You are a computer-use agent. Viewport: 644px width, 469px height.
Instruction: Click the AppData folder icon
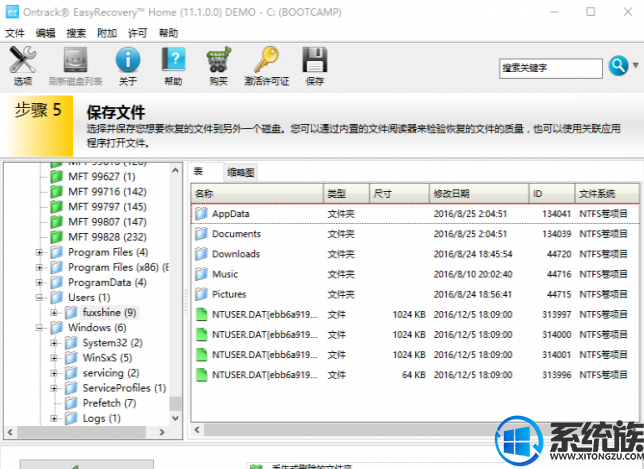click(x=201, y=214)
